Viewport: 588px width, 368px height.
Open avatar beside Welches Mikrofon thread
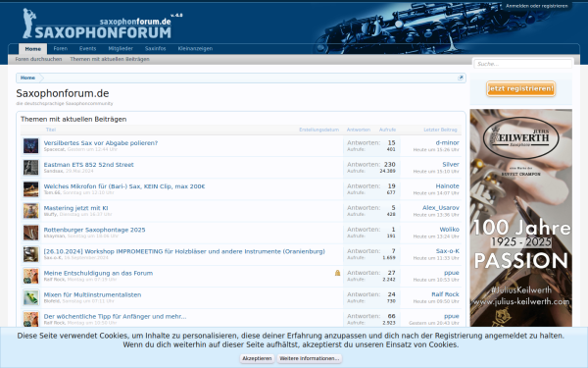click(x=30, y=189)
